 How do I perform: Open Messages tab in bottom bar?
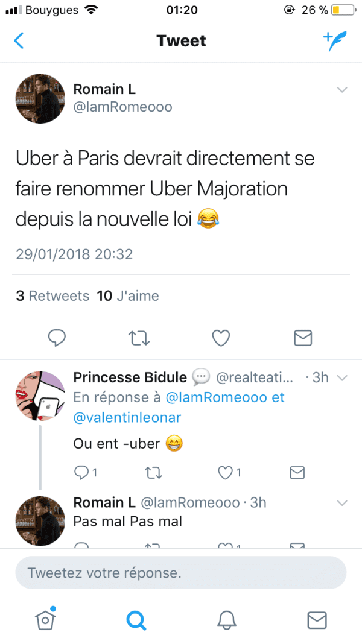(x=317, y=620)
